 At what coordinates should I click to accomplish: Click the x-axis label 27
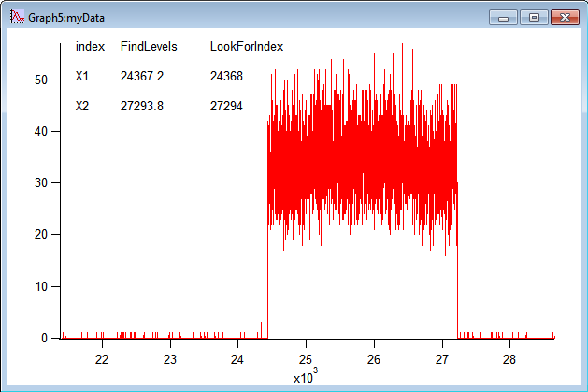click(442, 360)
